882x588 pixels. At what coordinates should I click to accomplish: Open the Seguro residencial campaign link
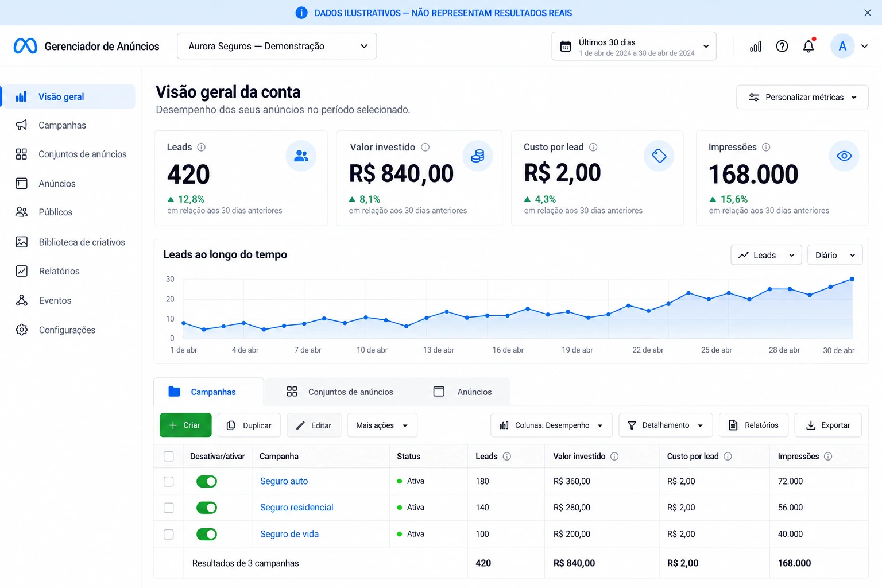coord(296,508)
